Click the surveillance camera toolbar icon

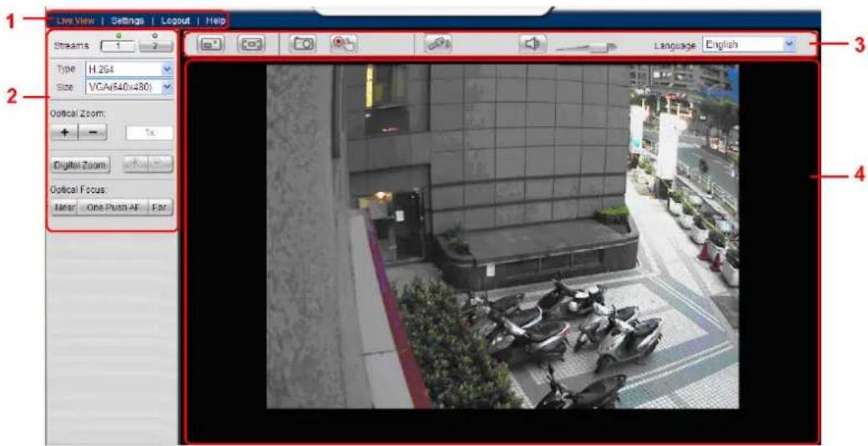438,44
